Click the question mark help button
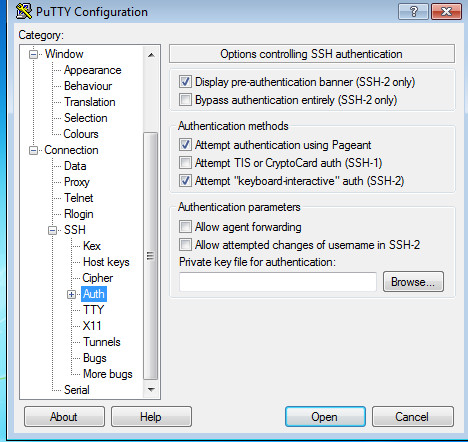Image resolution: width=468 pixels, height=442 pixels. (413, 12)
